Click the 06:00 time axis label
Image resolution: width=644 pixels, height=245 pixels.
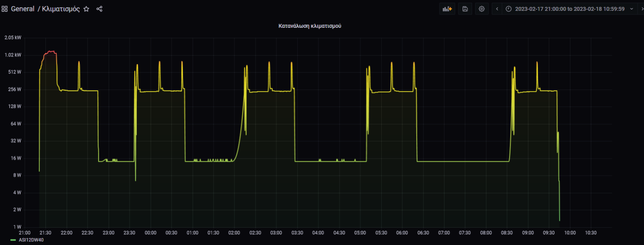click(x=402, y=233)
